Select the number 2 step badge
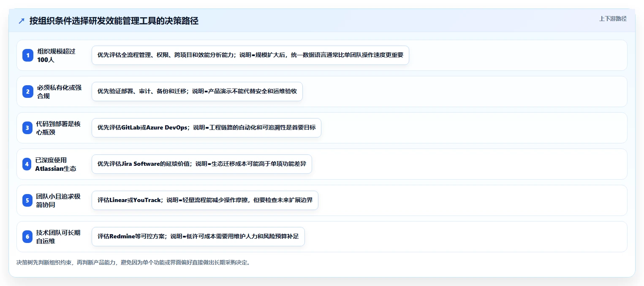Image resolution: width=644 pixels, height=286 pixels. point(28,92)
